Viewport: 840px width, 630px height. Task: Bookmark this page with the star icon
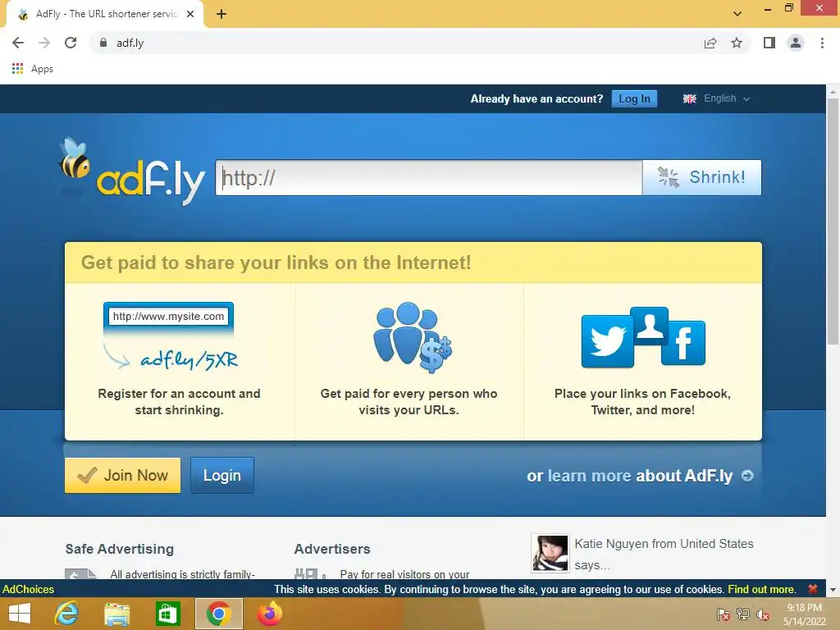pos(737,43)
